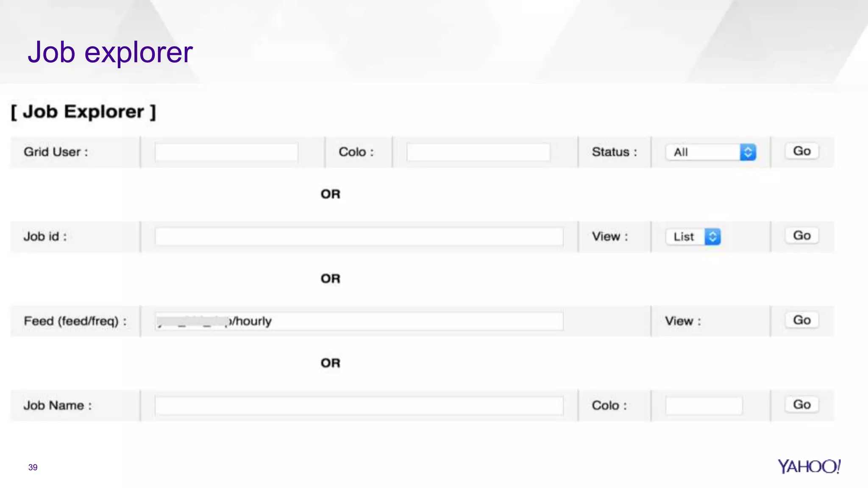Click the Colo field in Job Name row
Viewport: 868px width, 488px height.
point(704,405)
